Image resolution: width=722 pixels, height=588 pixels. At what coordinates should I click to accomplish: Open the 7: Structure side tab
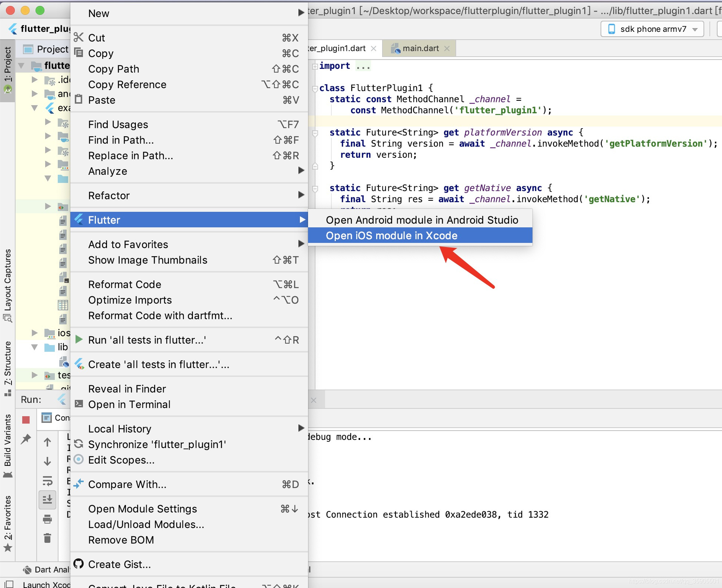click(7, 368)
